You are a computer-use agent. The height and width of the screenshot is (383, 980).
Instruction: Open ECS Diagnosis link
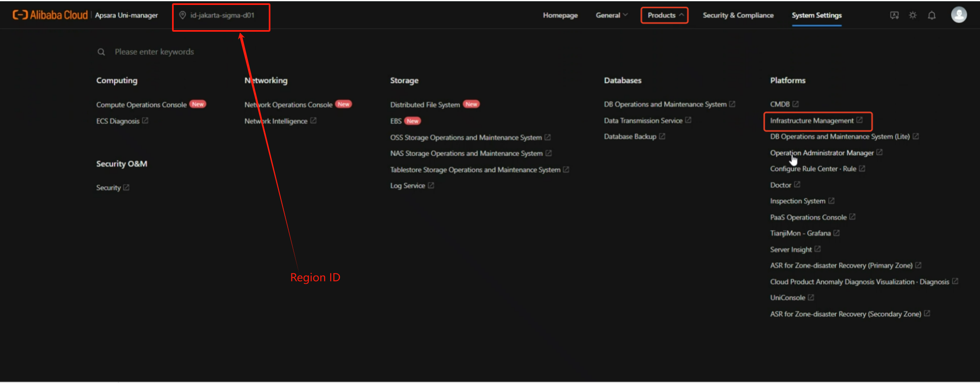(118, 121)
